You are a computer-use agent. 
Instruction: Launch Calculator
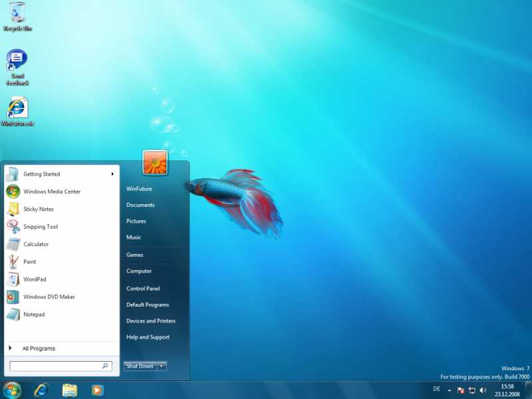click(x=36, y=244)
